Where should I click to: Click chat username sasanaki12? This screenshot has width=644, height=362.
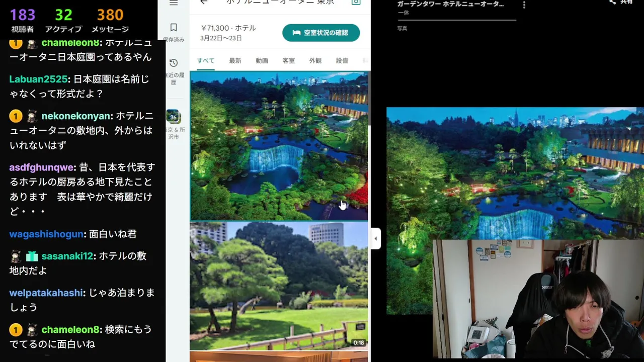coord(67,256)
